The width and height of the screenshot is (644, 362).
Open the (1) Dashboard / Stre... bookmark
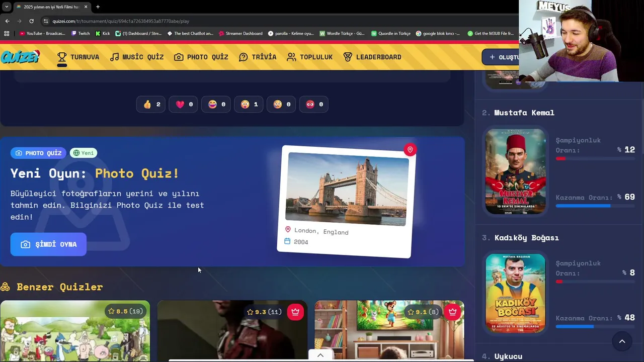point(138,34)
